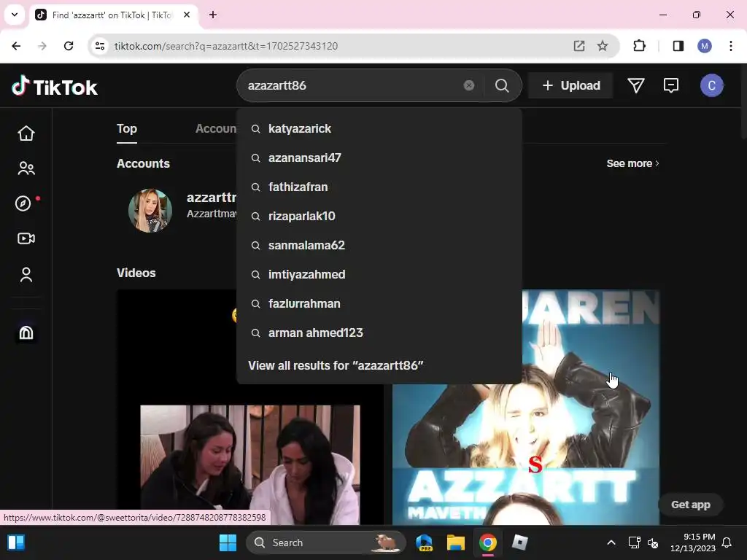Viewport: 747px width, 560px height.
Task: Open File Explorer from taskbar
Action: coord(455,542)
